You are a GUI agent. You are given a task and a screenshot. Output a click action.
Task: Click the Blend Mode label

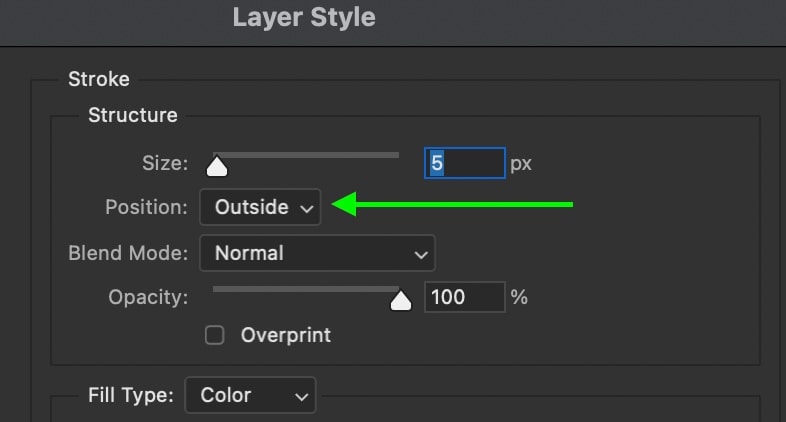[128, 253]
